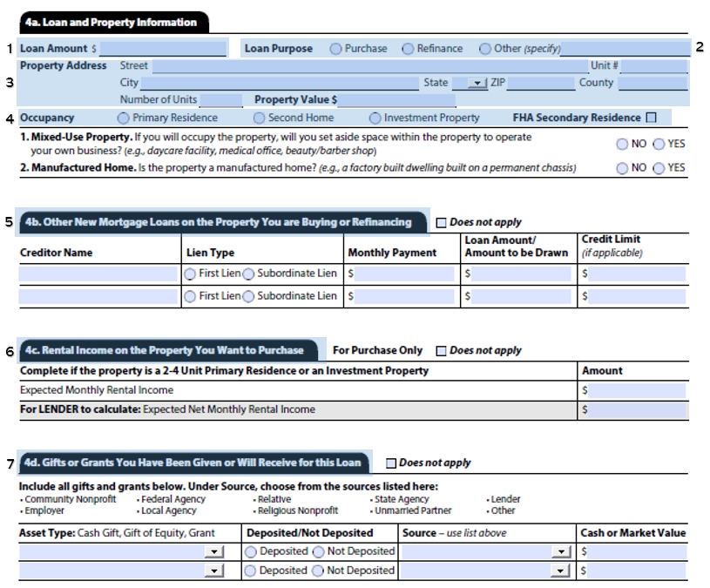Viewport: 710px width, 588px height.
Task: Open second Asset Type dropdown
Action: tap(213, 571)
